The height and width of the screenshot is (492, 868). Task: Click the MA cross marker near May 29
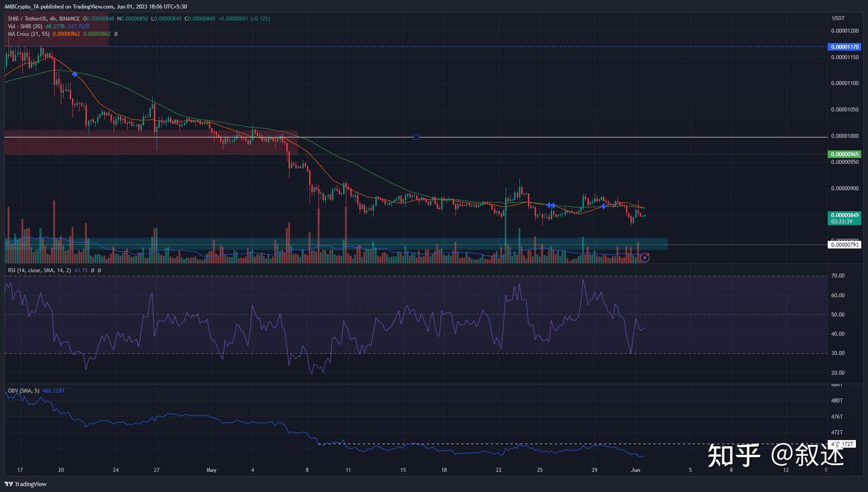point(604,206)
